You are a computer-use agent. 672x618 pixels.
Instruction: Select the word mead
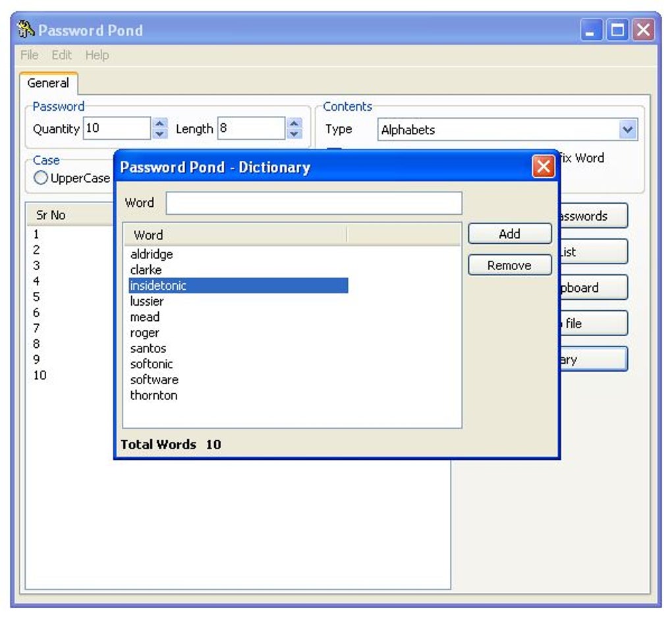pos(145,317)
